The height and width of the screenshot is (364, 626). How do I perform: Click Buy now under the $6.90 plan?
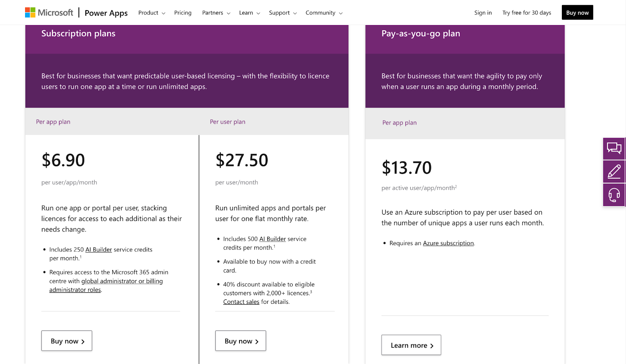[x=67, y=341]
